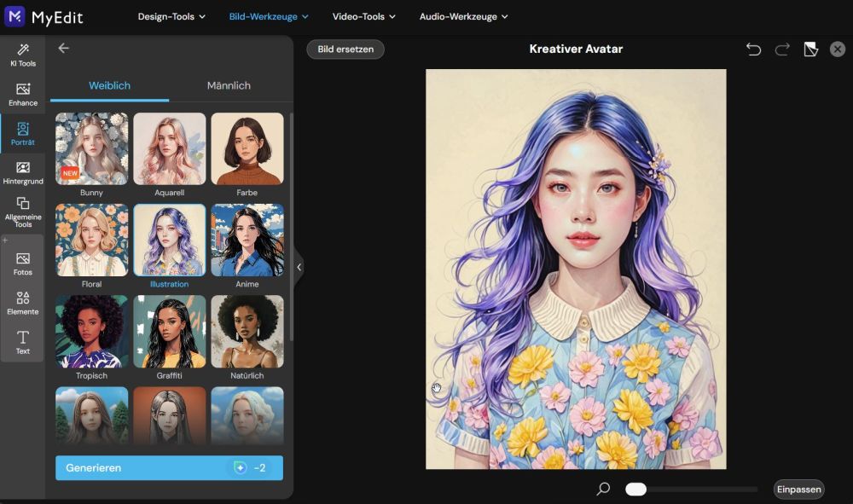Select the Enhance tool in the sidebar
The width and height of the screenshot is (853, 504).
coord(23,92)
